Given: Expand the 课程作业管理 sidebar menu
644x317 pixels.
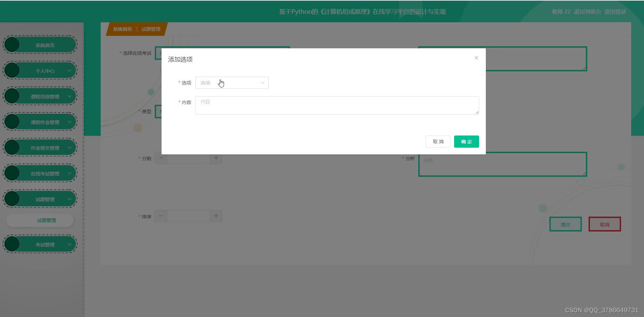Looking at the screenshot, I should click(40, 122).
